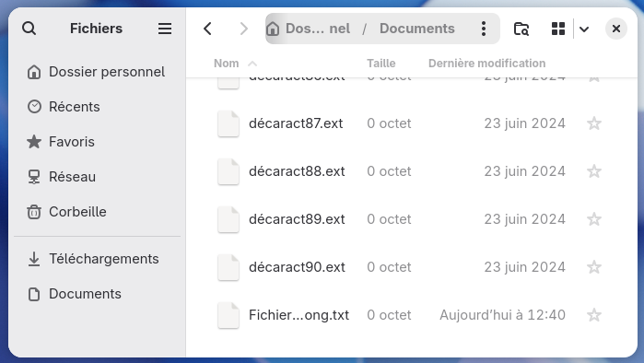Open Réseau in sidebar
The image size is (644, 363).
pos(98,177)
